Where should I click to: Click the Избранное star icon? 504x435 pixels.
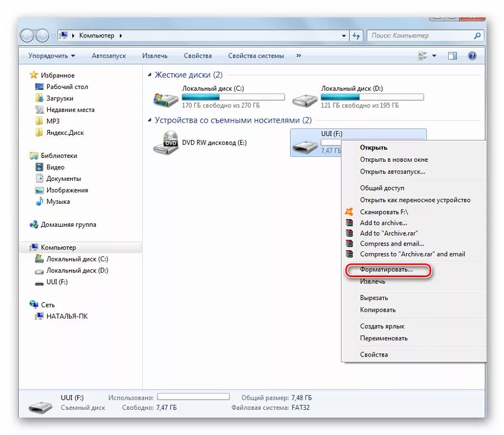click(34, 75)
